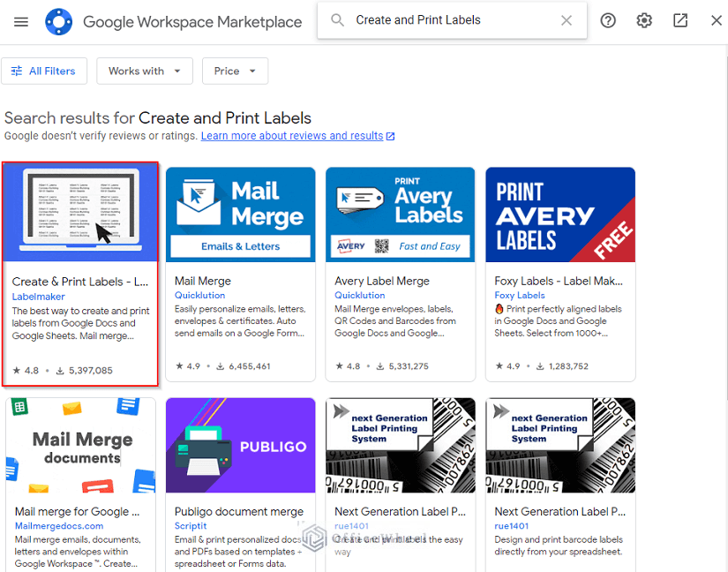Open the hamburger main menu

tap(21, 21)
